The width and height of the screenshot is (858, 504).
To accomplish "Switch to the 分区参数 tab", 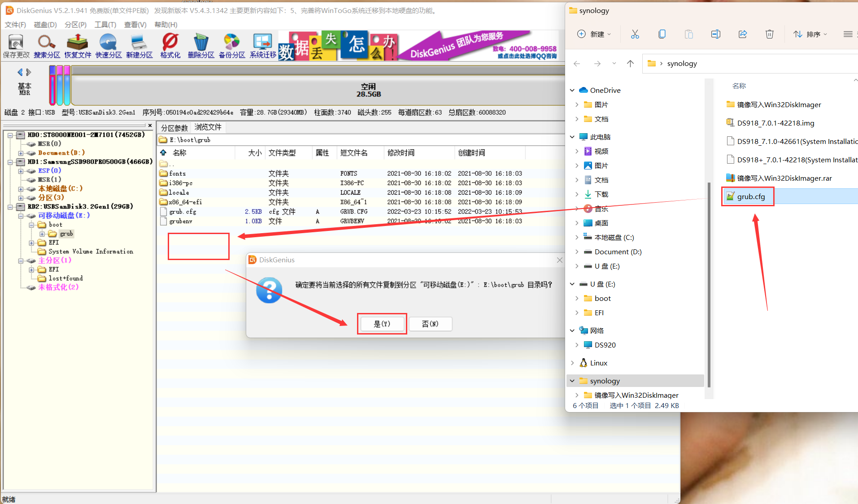I will pyautogui.click(x=174, y=128).
